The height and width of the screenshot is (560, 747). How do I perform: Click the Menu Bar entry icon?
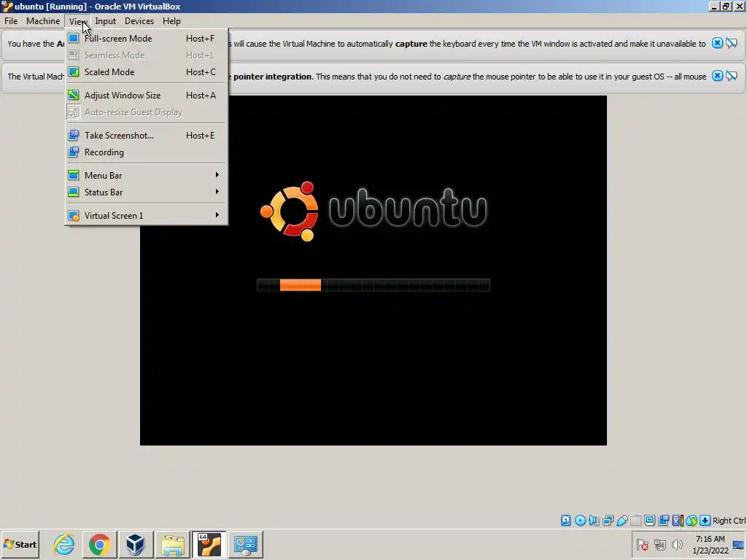74,175
